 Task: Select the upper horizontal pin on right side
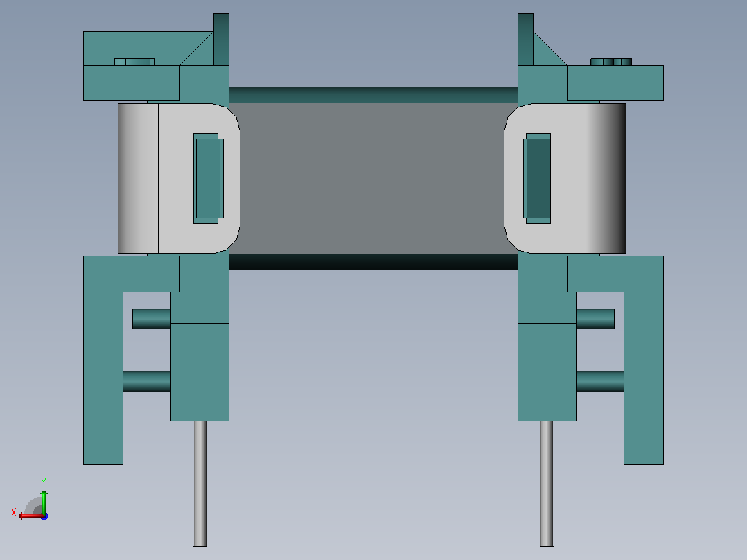[x=595, y=320]
